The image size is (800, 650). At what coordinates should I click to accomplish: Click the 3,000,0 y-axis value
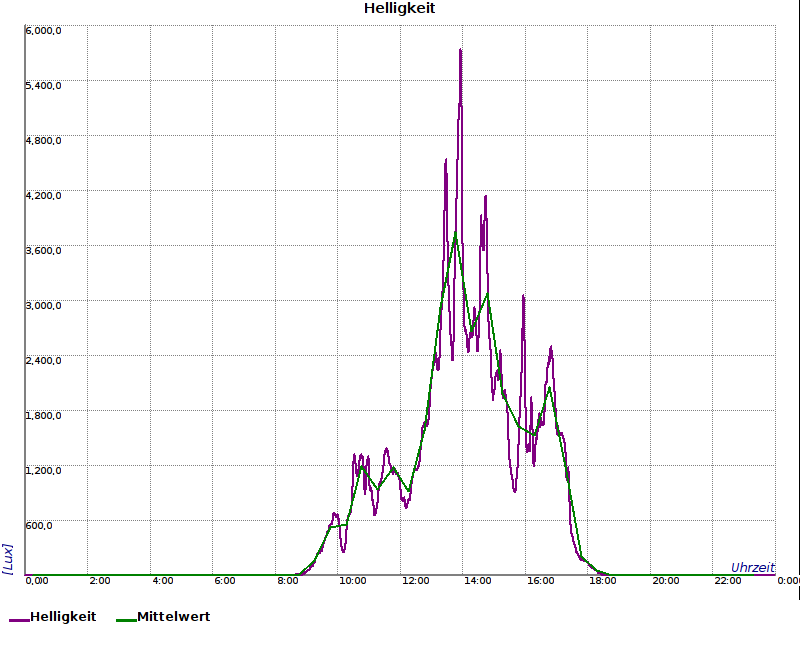click(x=43, y=306)
